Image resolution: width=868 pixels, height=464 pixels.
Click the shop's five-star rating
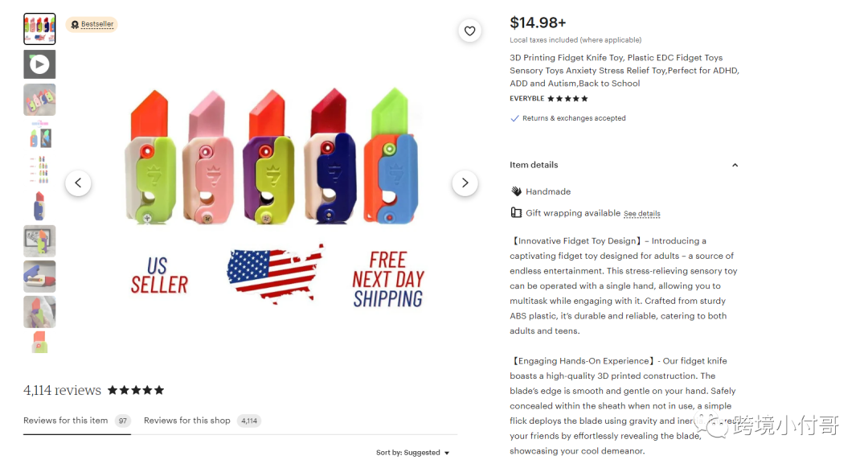click(567, 99)
